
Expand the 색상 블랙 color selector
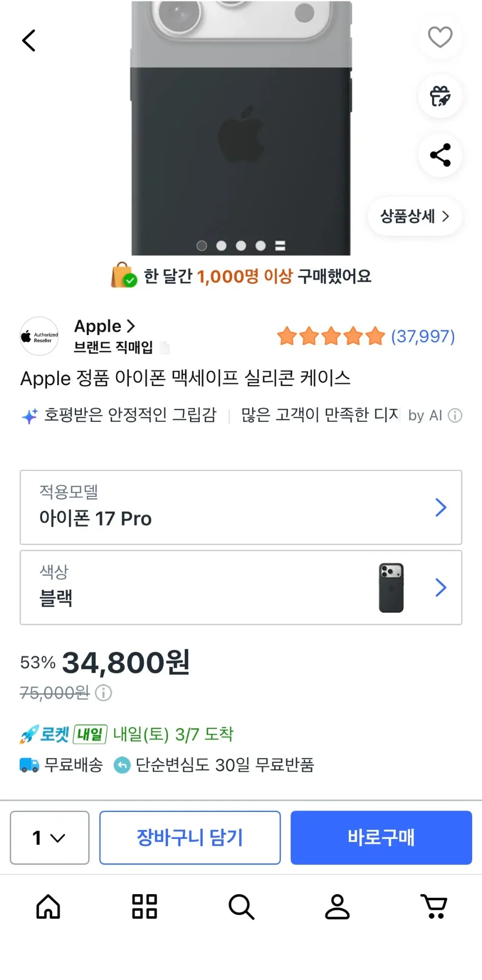241,588
